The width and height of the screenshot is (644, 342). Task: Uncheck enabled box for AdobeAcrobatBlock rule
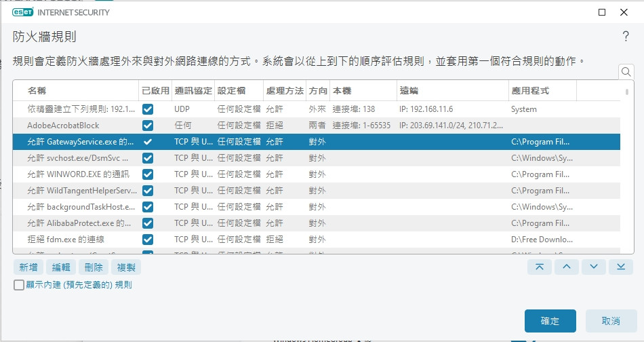148,126
